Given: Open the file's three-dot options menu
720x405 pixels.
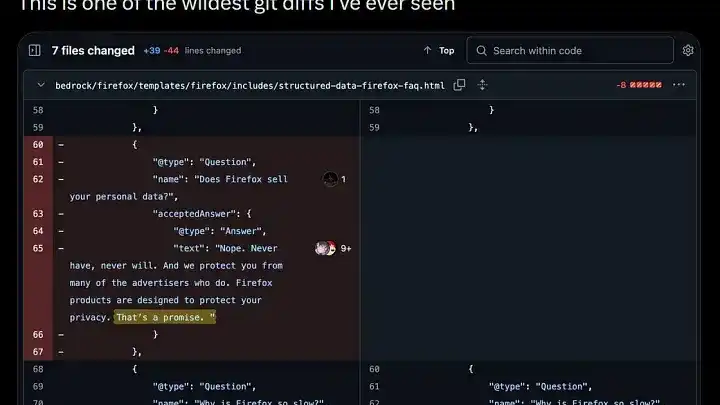Looking at the screenshot, I should pyautogui.click(x=680, y=85).
